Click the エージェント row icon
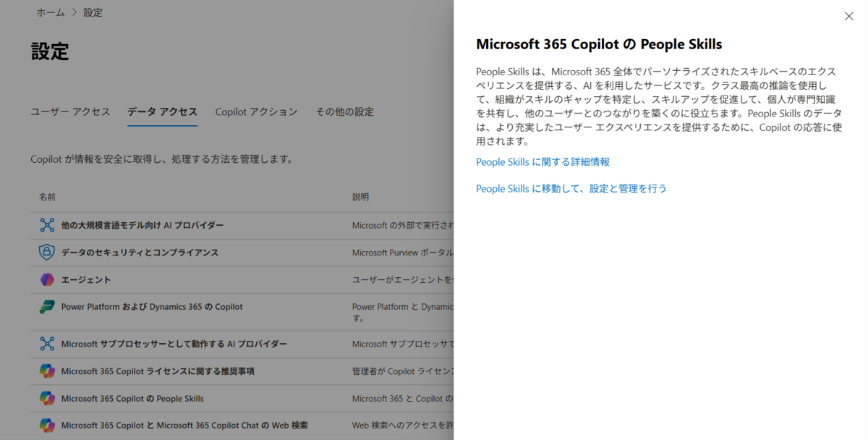 [47, 279]
